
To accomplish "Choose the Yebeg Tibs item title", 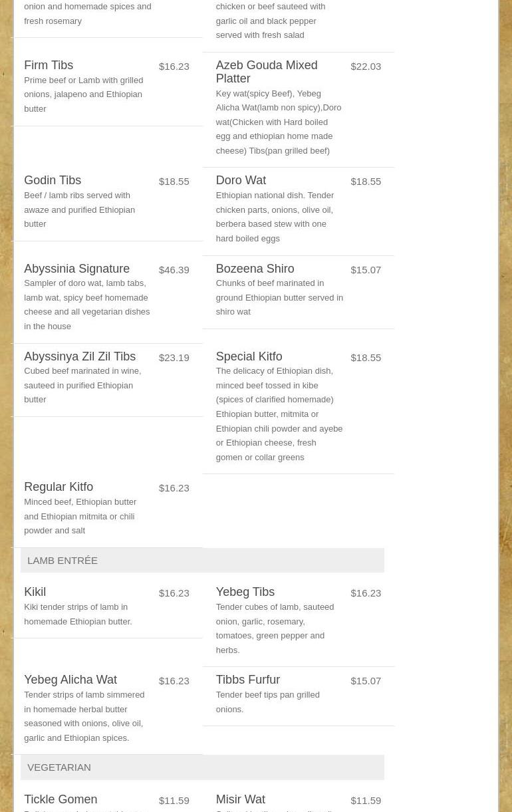I will (x=245, y=592).
